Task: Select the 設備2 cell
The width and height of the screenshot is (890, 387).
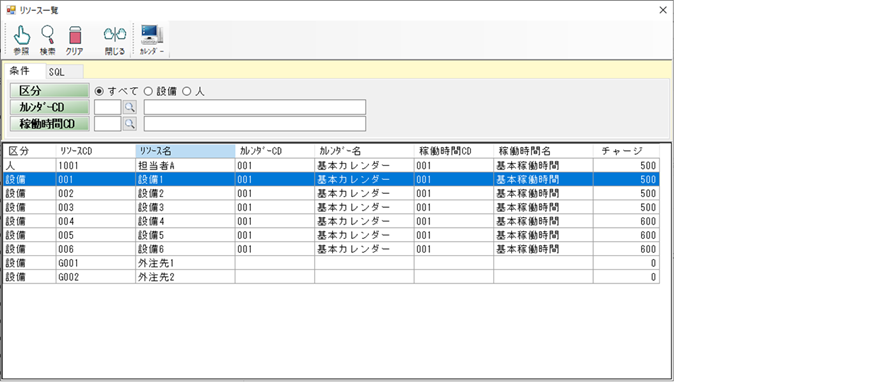Action: (x=185, y=193)
